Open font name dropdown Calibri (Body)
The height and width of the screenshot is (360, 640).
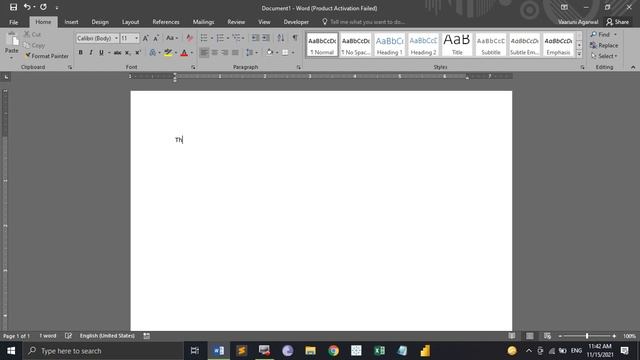coord(116,38)
